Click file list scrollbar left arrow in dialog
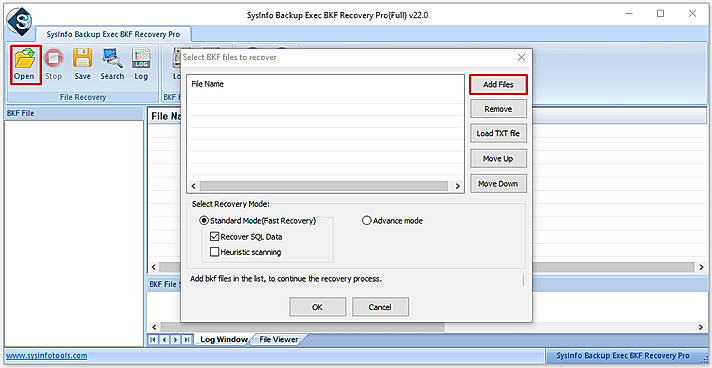The image size is (712, 368). [x=193, y=186]
